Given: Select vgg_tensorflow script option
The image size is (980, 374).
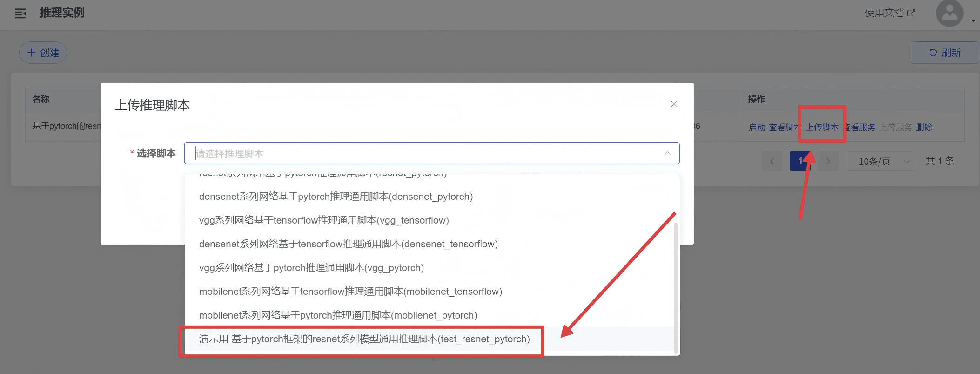Looking at the screenshot, I should click(324, 220).
